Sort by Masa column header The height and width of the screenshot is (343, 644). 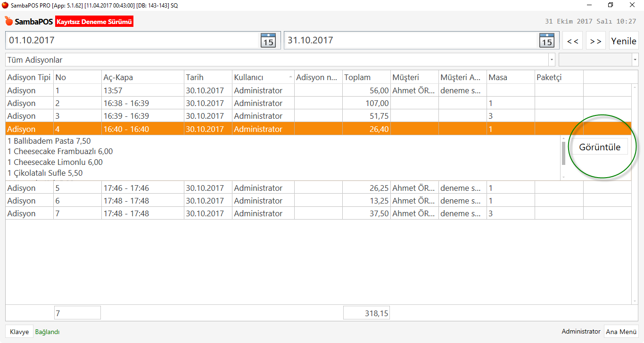pyautogui.click(x=511, y=77)
